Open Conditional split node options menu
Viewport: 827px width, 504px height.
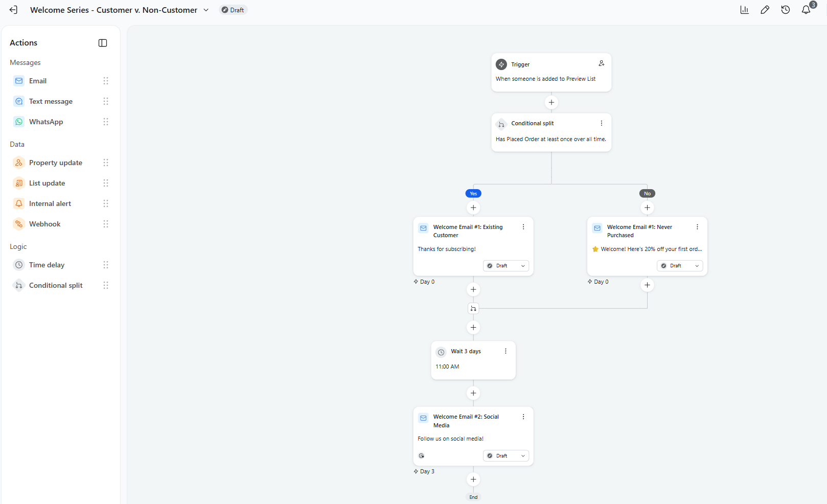click(x=602, y=123)
